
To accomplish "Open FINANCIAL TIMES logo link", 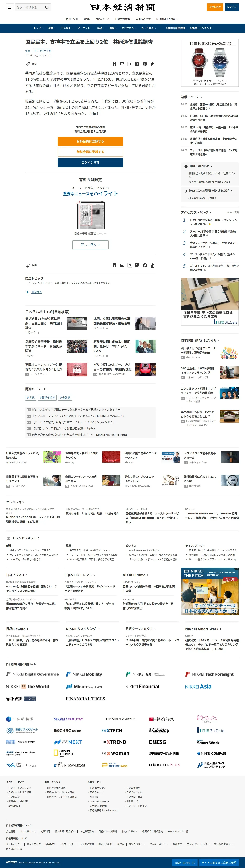I will 85,699.
